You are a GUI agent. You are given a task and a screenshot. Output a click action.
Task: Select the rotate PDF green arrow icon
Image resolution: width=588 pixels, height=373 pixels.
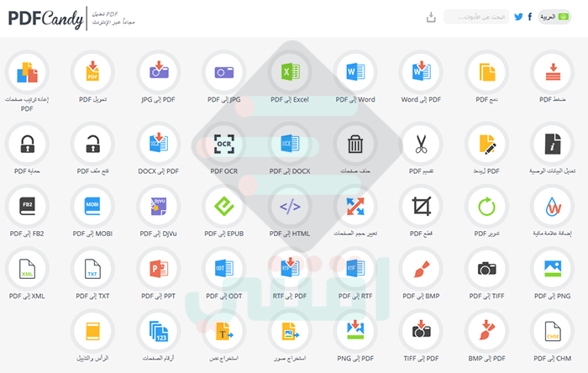(x=486, y=206)
